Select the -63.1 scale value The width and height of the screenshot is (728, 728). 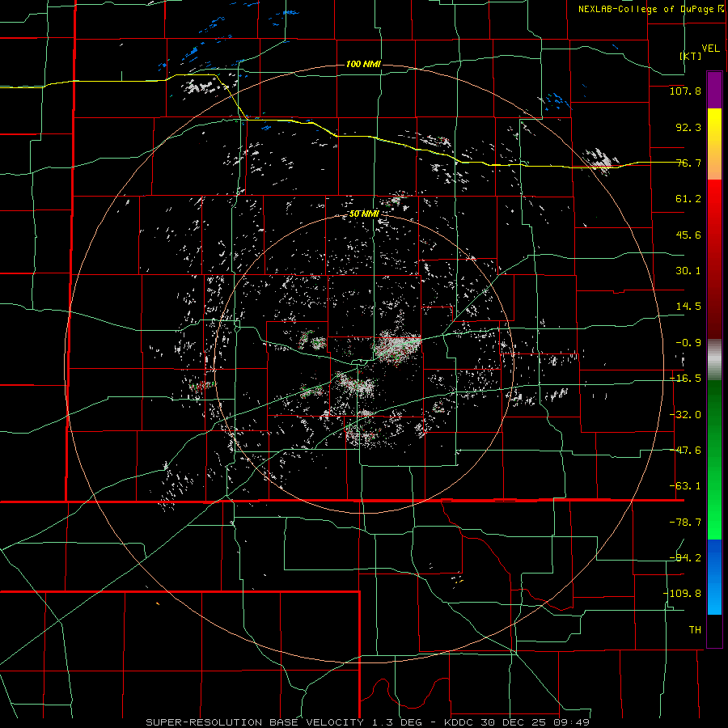[685, 486]
